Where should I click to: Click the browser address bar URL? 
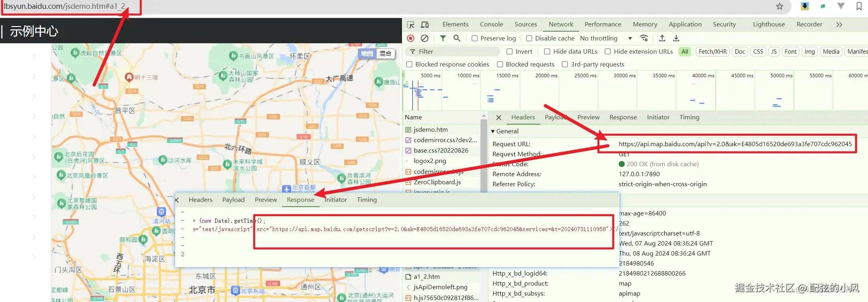(x=64, y=6)
